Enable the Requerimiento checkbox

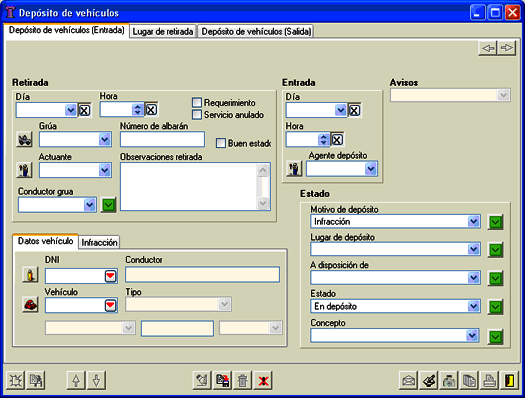click(197, 102)
